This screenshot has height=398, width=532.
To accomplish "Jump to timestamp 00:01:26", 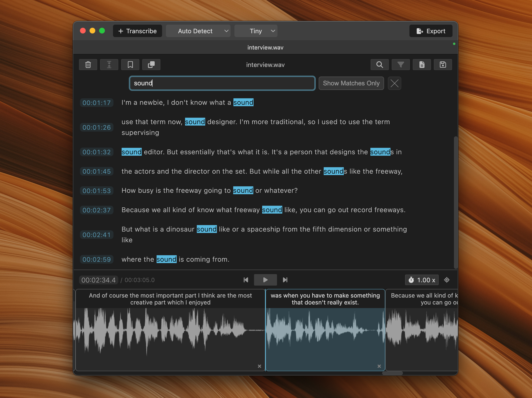I will tap(97, 127).
